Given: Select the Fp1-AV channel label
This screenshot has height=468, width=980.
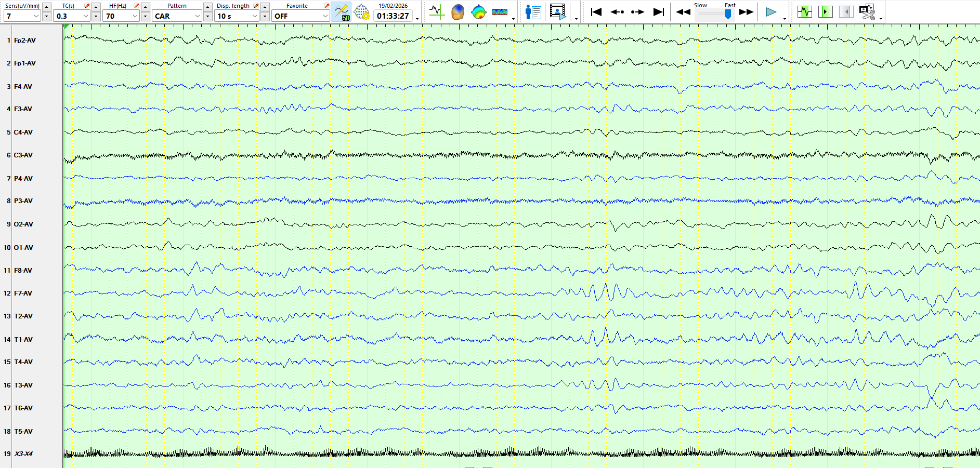Looking at the screenshot, I should tap(25, 63).
